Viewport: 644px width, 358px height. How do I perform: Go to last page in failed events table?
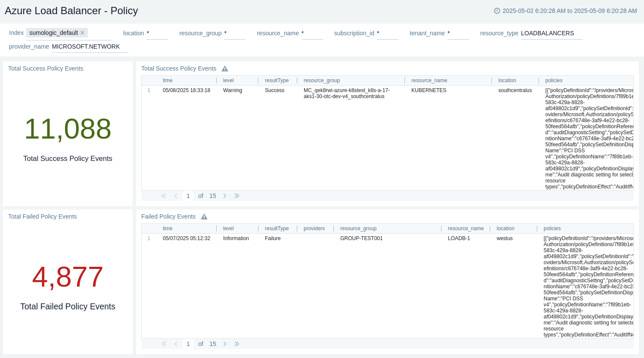coord(237,344)
